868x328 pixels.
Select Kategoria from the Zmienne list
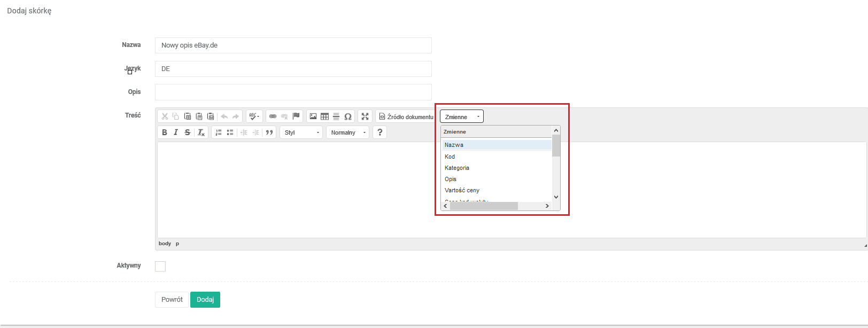pyautogui.click(x=457, y=168)
